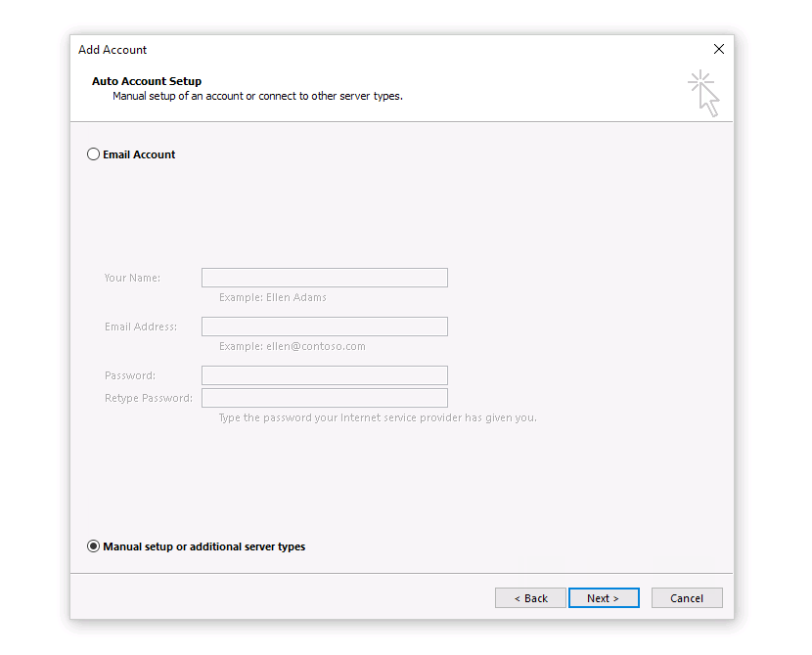The image size is (812, 655).
Task: Click the Auto Account Setup heading
Action: (x=147, y=81)
